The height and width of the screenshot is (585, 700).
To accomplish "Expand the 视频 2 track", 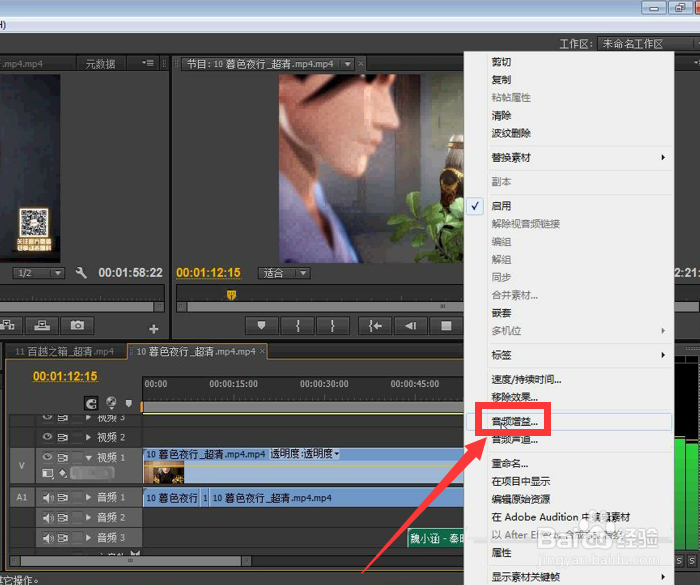I will point(88,437).
